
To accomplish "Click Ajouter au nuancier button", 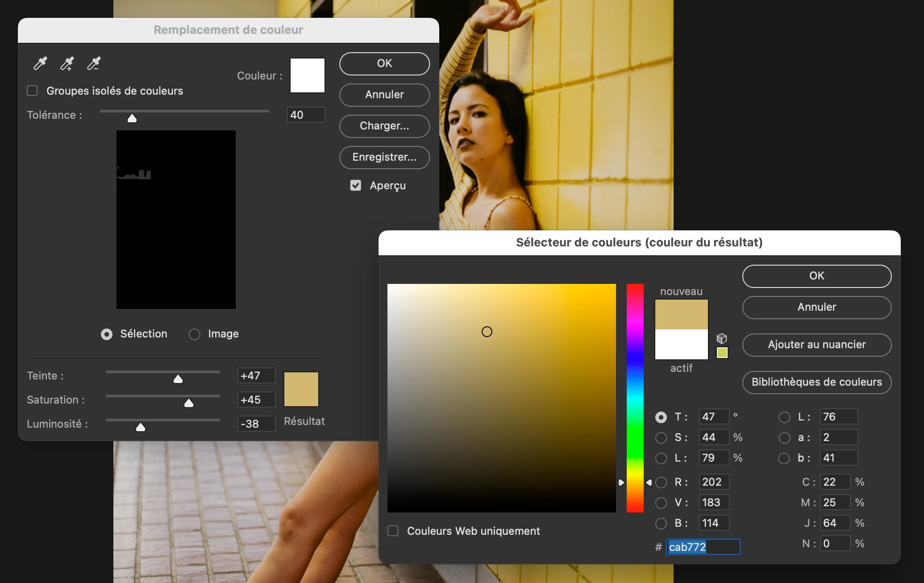I will [x=816, y=345].
